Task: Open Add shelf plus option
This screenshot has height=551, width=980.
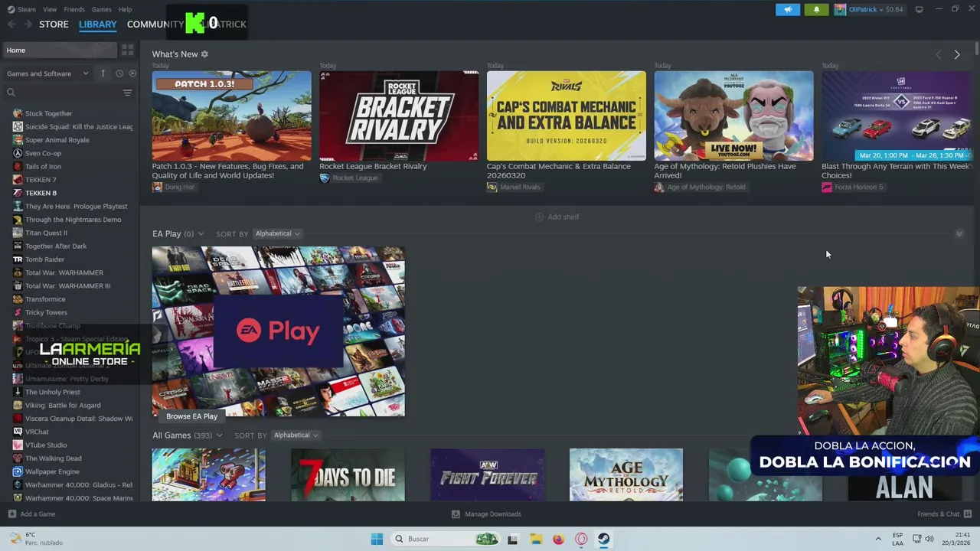Action: (557, 217)
